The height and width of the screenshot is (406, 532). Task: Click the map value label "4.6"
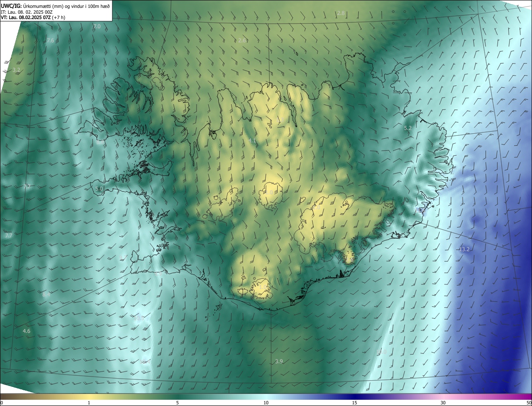click(x=27, y=331)
